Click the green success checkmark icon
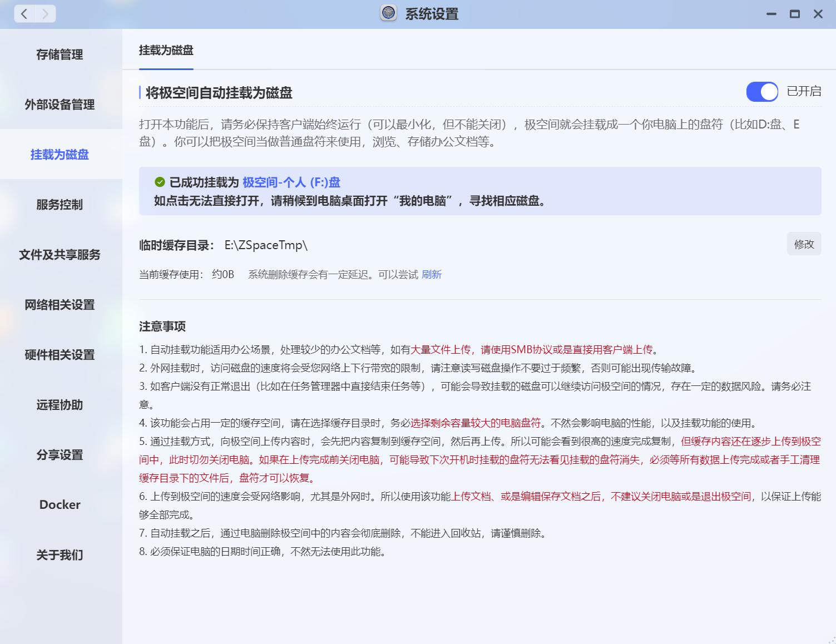 click(x=159, y=180)
